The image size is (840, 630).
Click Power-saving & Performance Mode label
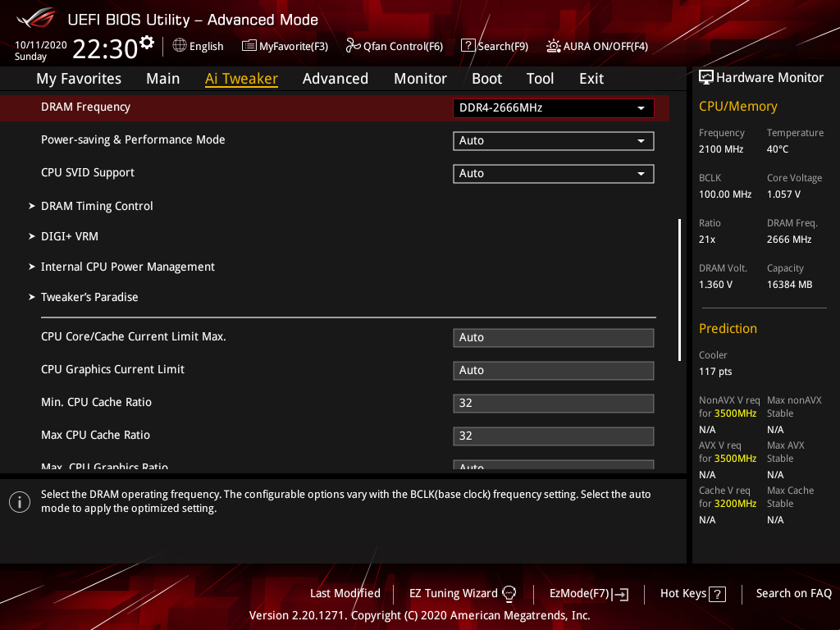(133, 139)
